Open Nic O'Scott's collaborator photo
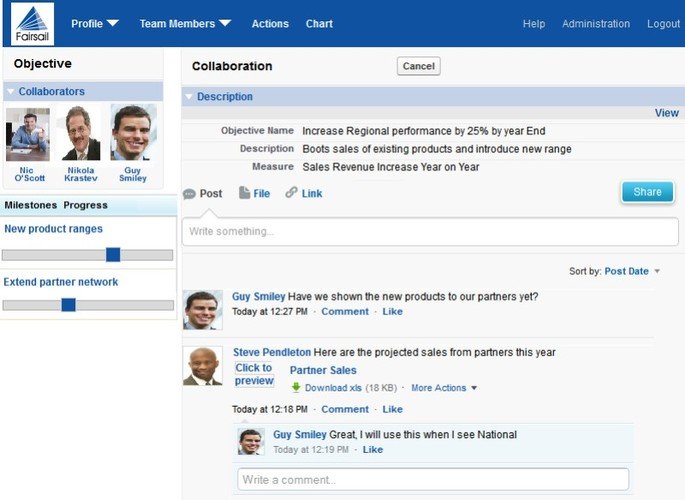 tap(28, 134)
